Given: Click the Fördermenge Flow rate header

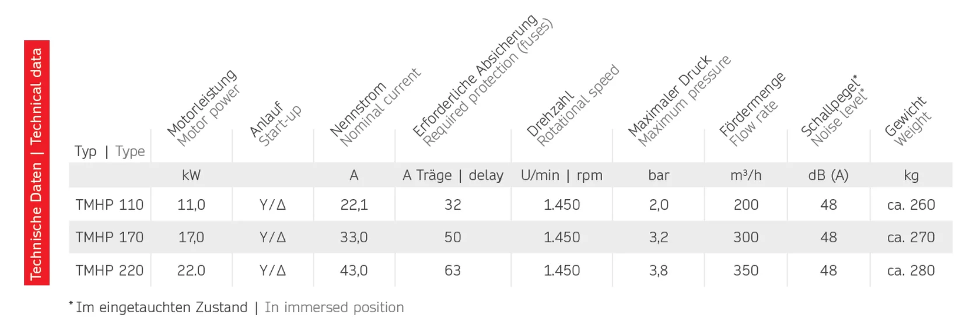Looking at the screenshot, I should click(x=752, y=111).
